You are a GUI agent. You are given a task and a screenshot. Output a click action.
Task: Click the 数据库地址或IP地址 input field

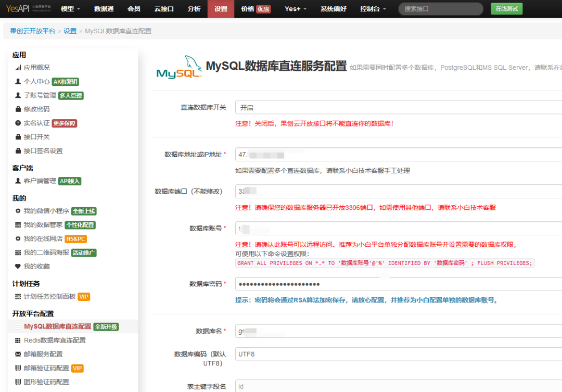(399, 155)
